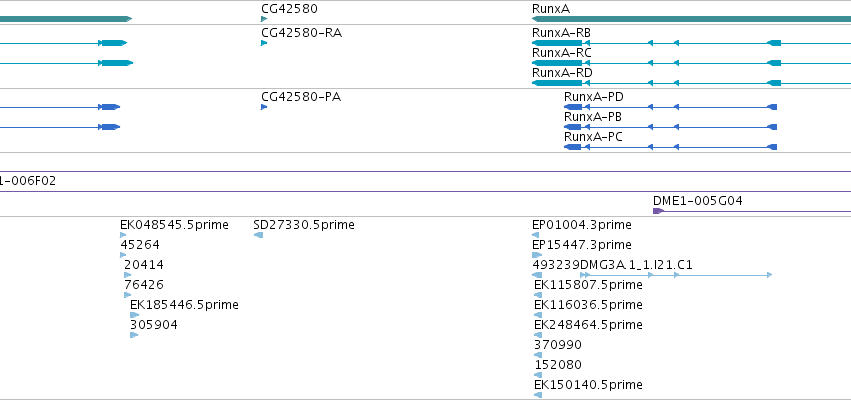Click the SD27330.5prime EST arrow glyph
Image resolution: width=851 pixels, height=400 pixels.
258,235
